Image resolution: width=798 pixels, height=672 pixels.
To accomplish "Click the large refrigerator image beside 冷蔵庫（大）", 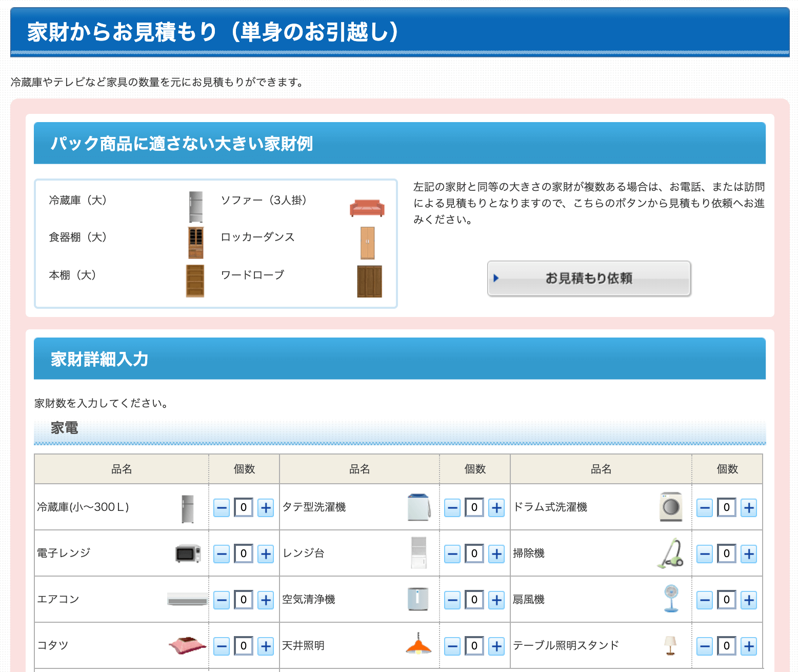I will [x=196, y=206].
